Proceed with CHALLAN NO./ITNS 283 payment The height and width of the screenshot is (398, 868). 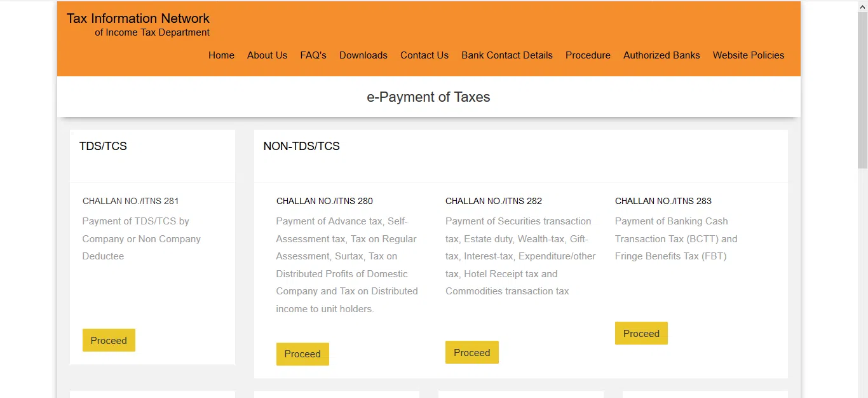tap(641, 333)
